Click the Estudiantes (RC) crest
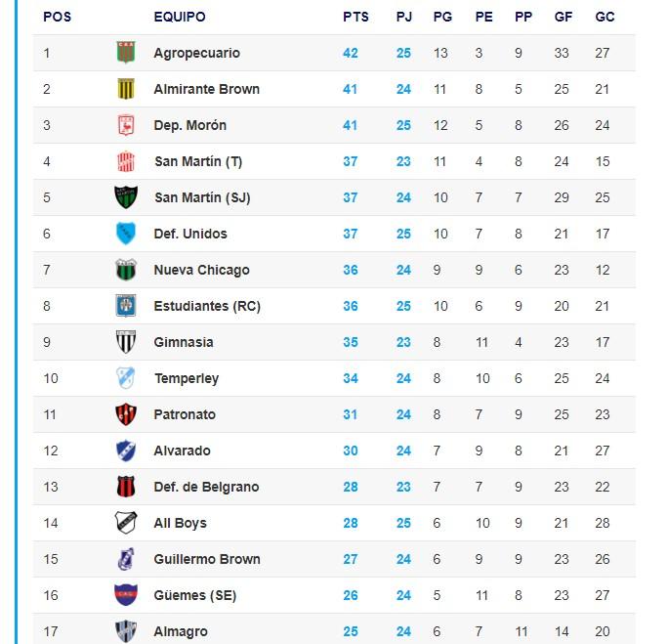Image resolution: width=668 pixels, height=644 pixels. (x=125, y=306)
